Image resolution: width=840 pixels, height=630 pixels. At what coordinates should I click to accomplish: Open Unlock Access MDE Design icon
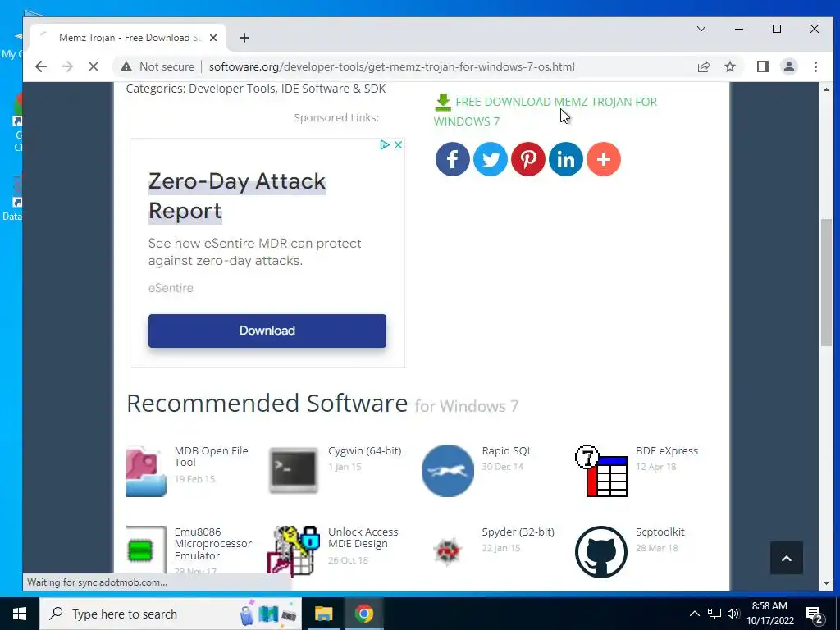tap(293, 551)
